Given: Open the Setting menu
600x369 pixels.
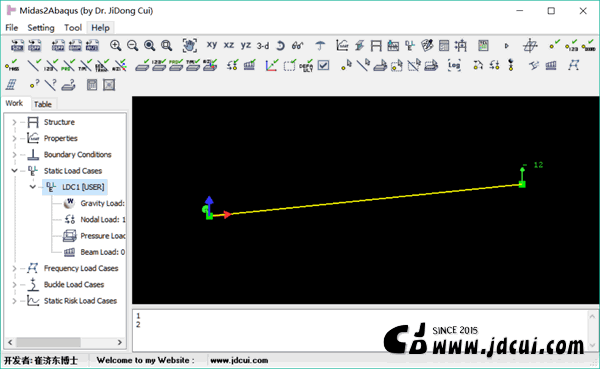Looking at the screenshot, I should (x=41, y=28).
